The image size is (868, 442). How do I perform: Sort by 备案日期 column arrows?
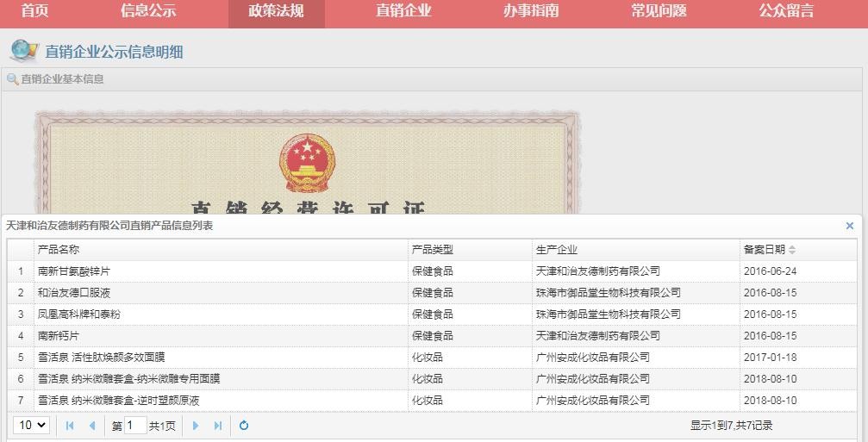coord(792,250)
